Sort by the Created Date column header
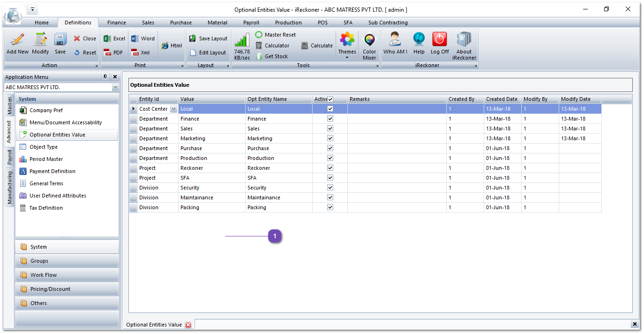Image resolution: width=644 pixels, height=334 pixels. (x=502, y=99)
